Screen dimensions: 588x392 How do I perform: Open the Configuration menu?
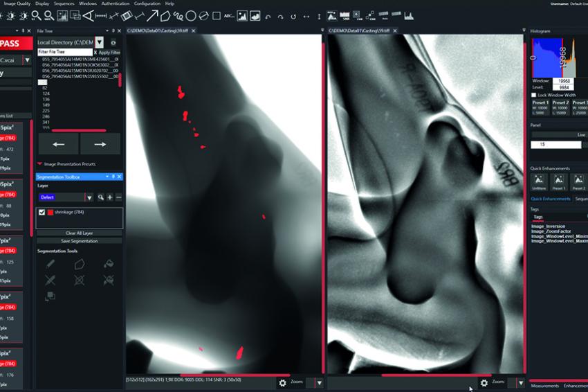pyautogui.click(x=147, y=3)
